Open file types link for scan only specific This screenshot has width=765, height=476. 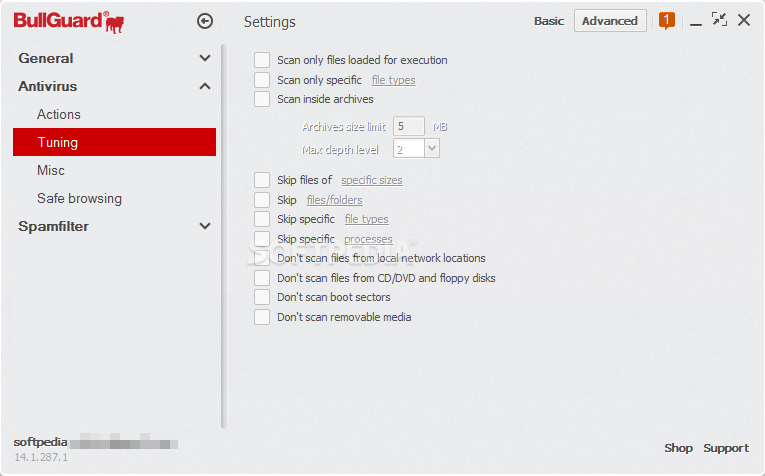coord(394,80)
